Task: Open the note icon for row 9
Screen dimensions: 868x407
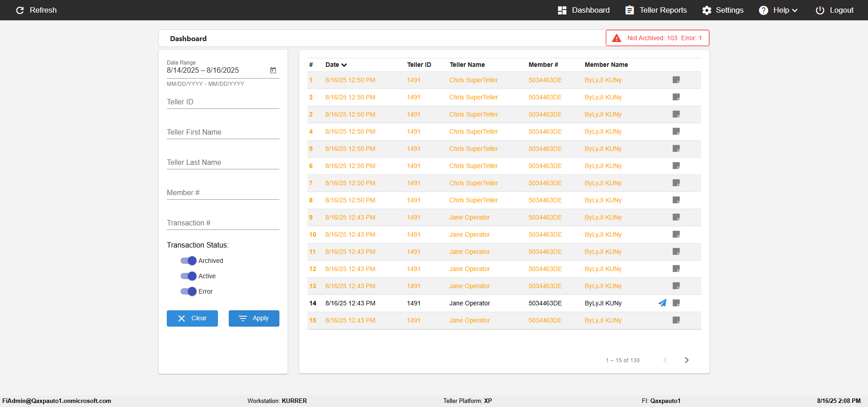Action: point(676,217)
